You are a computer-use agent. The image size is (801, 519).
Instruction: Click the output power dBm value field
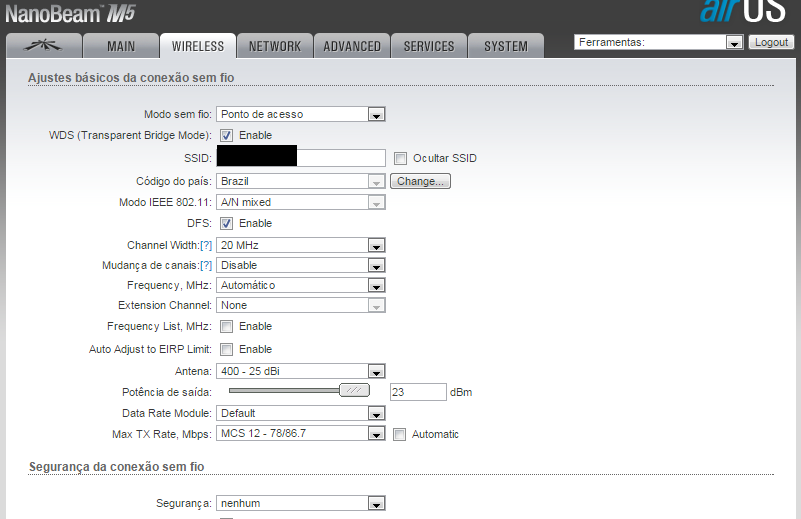coord(418,392)
